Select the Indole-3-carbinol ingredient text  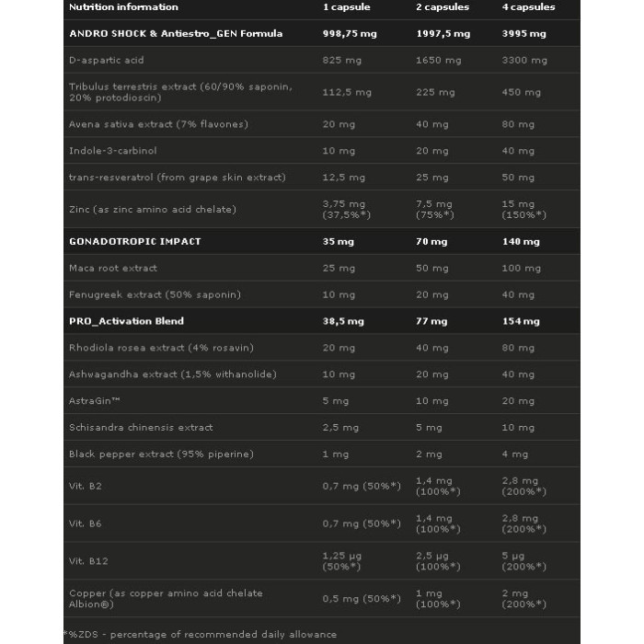point(113,151)
